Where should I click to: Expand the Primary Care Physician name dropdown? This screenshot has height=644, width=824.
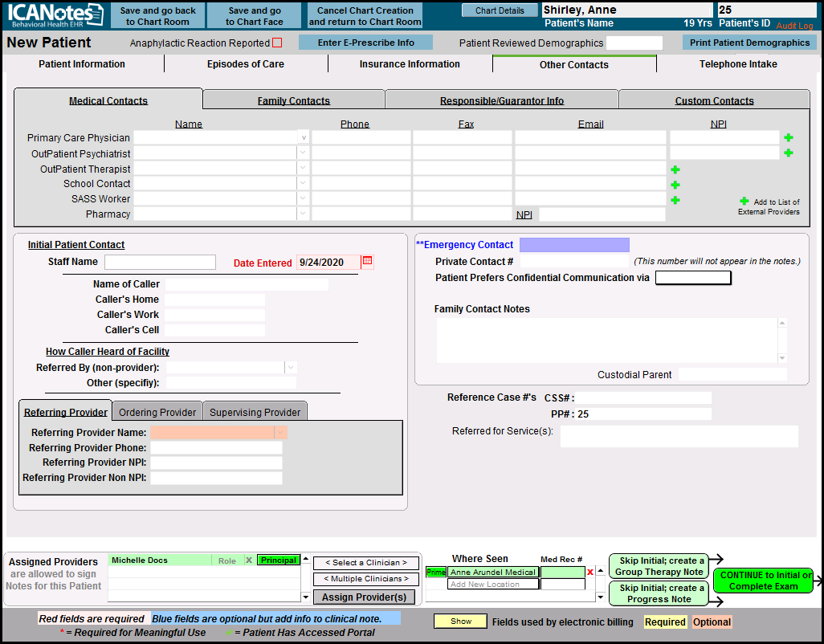pos(304,138)
